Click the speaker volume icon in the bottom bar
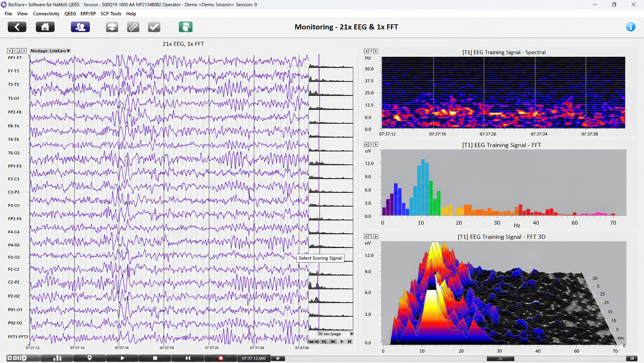Viewport: 644px width, 363px height. [x=278, y=358]
